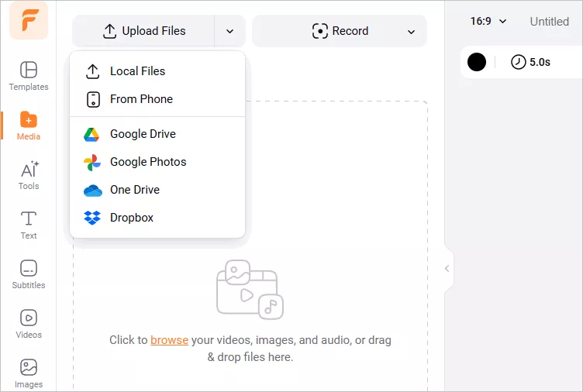This screenshot has height=392, width=583.
Task: Expand the Record dropdown arrow
Action: pos(411,32)
